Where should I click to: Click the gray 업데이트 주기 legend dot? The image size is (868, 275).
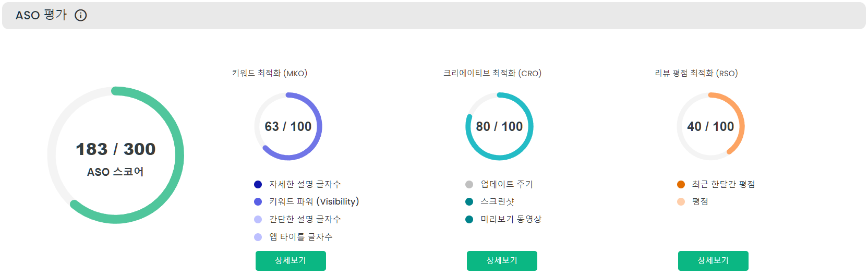469,184
